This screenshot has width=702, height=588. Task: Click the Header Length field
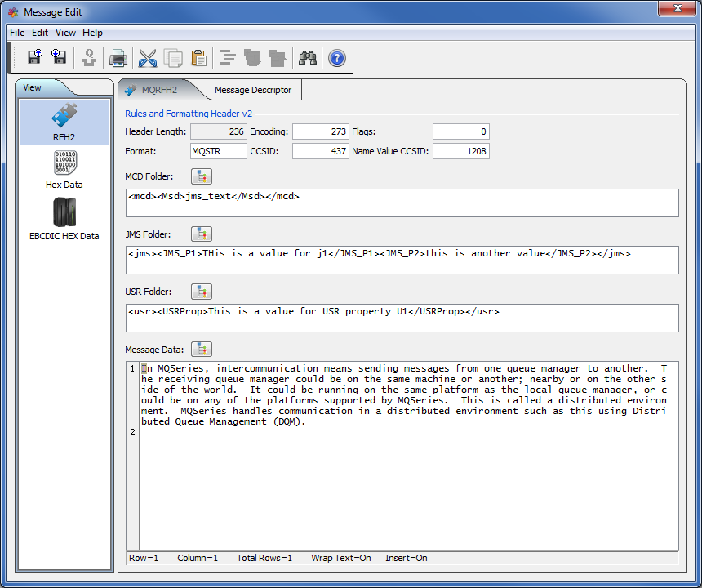pyautogui.click(x=218, y=131)
